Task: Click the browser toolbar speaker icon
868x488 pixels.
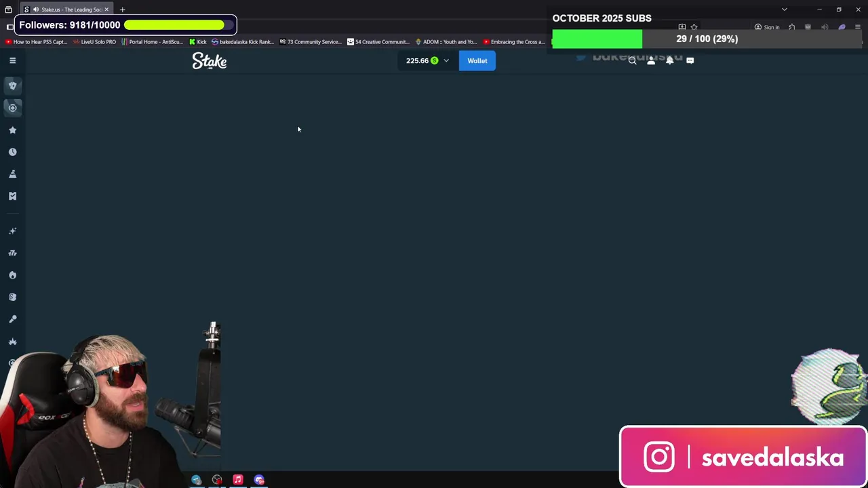Action: click(x=825, y=27)
